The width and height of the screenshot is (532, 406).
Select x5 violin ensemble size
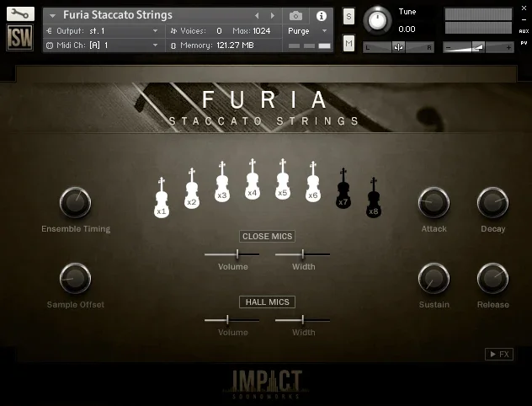coord(283,179)
